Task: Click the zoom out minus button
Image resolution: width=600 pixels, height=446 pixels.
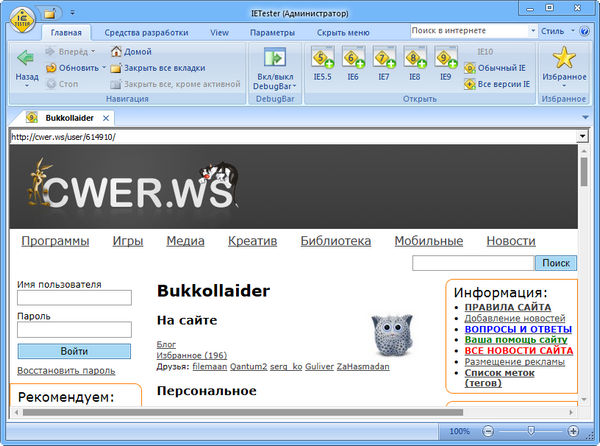Action: pyautogui.click(x=488, y=431)
